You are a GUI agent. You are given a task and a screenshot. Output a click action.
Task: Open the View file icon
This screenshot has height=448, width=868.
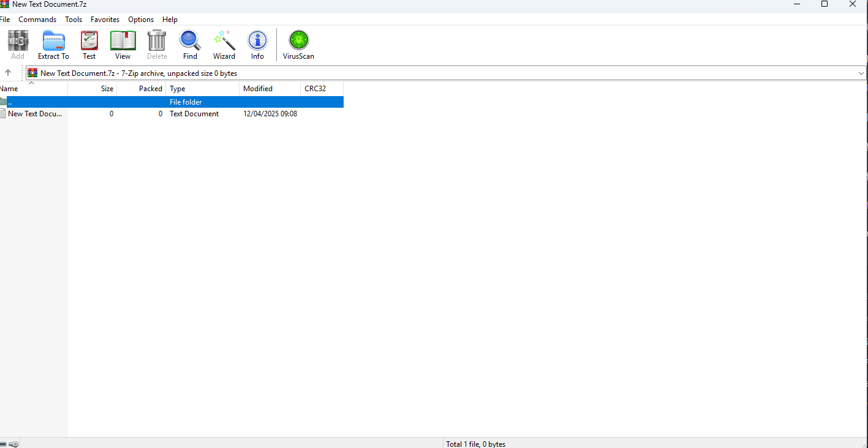[123, 45]
